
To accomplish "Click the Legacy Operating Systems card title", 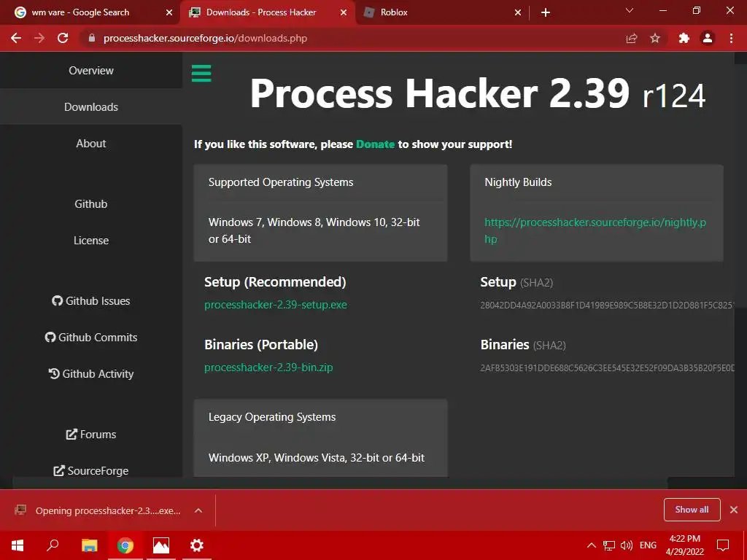I will (x=272, y=416).
